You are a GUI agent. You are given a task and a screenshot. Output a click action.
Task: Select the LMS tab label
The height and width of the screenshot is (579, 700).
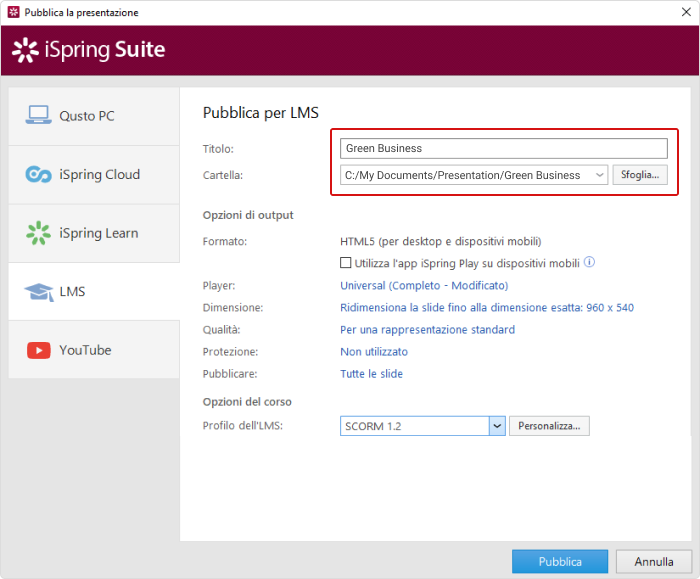[x=72, y=292]
